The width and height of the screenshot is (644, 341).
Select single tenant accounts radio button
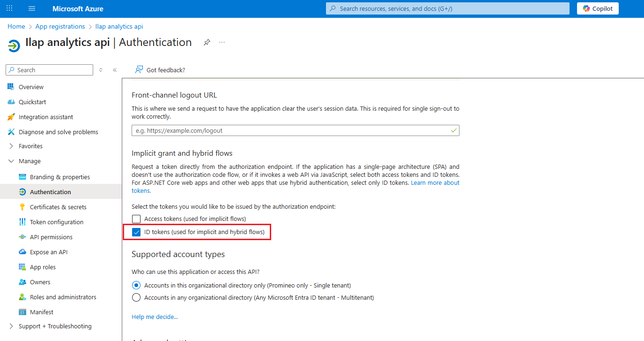point(136,285)
